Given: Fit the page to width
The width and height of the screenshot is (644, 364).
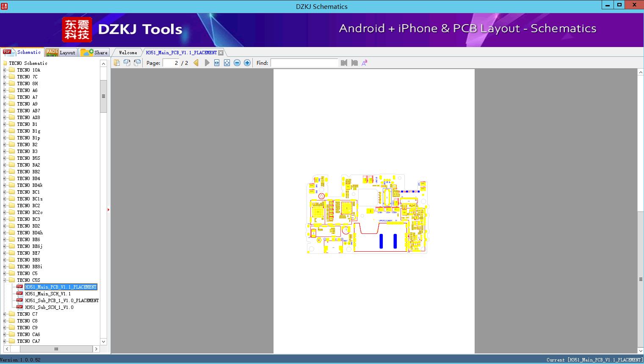Looking at the screenshot, I should point(217,63).
